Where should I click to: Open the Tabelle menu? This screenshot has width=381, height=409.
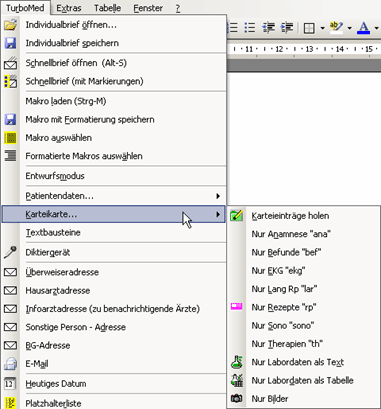107,8
